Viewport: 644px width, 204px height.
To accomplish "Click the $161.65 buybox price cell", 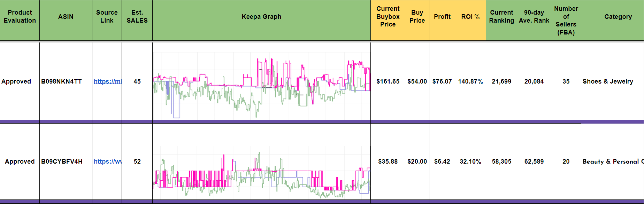I will pyautogui.click(x=388, y=81).
